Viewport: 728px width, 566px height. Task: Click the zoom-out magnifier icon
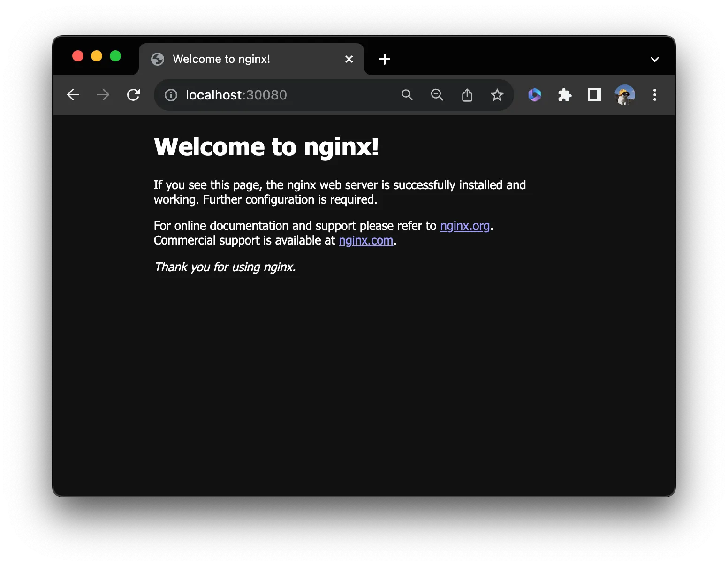pos(437,95)
